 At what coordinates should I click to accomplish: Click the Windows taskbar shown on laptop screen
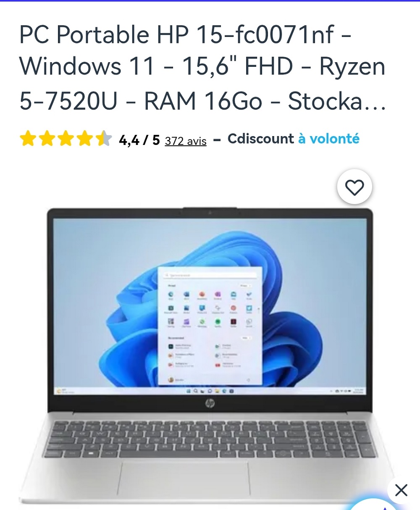pos(210,391)
